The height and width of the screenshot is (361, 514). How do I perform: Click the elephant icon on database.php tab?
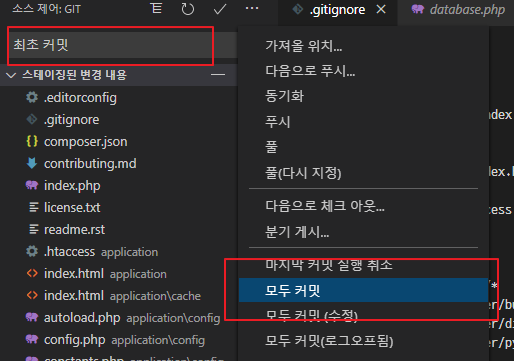coord(418,9)
